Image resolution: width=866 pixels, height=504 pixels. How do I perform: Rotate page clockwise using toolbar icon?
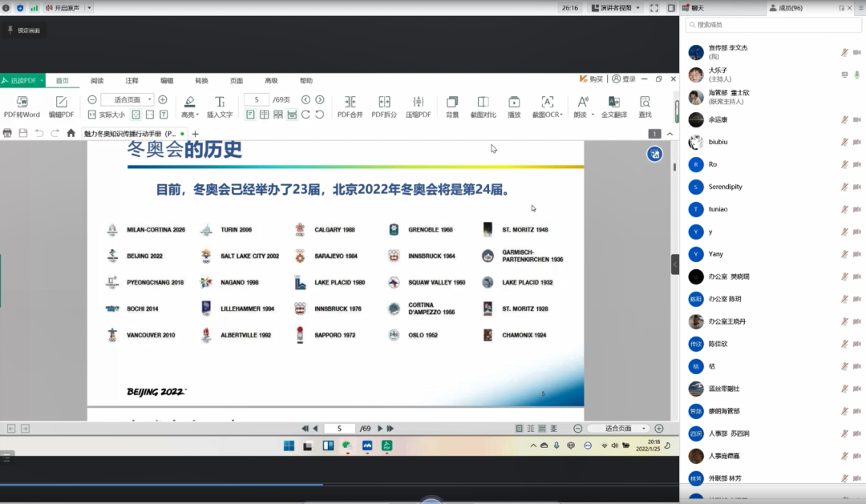click(306, 115)
